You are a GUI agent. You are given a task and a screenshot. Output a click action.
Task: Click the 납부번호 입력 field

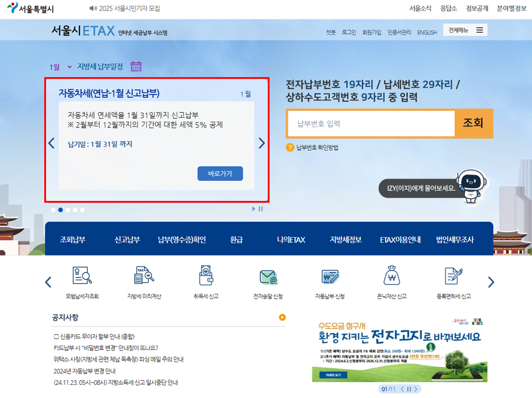(x=371, y=123)
